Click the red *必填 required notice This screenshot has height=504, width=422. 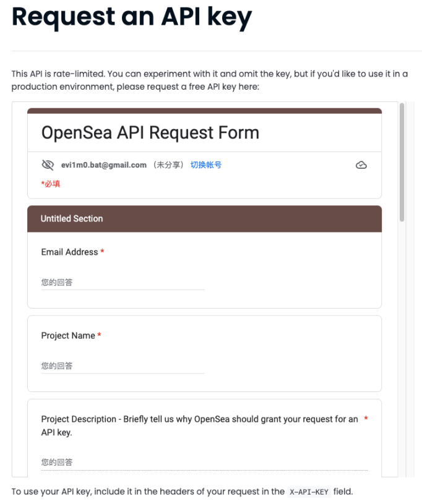(x=51, y=184)
